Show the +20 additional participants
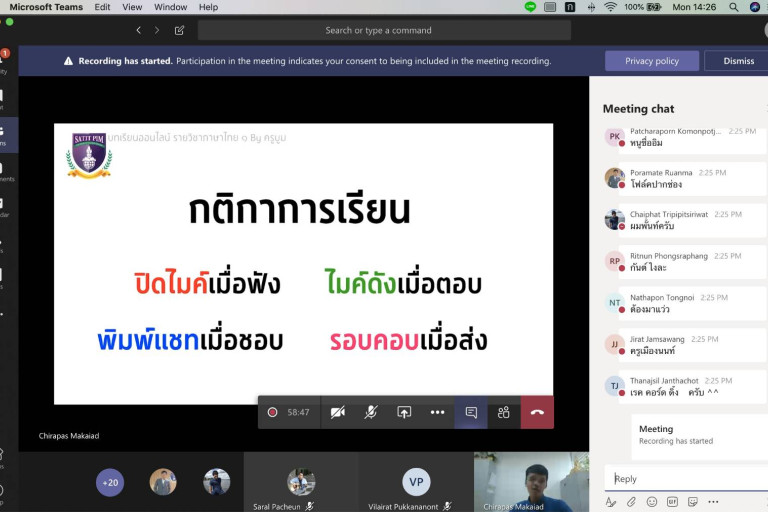Screen dimensions: 768x512 (110, 483)
